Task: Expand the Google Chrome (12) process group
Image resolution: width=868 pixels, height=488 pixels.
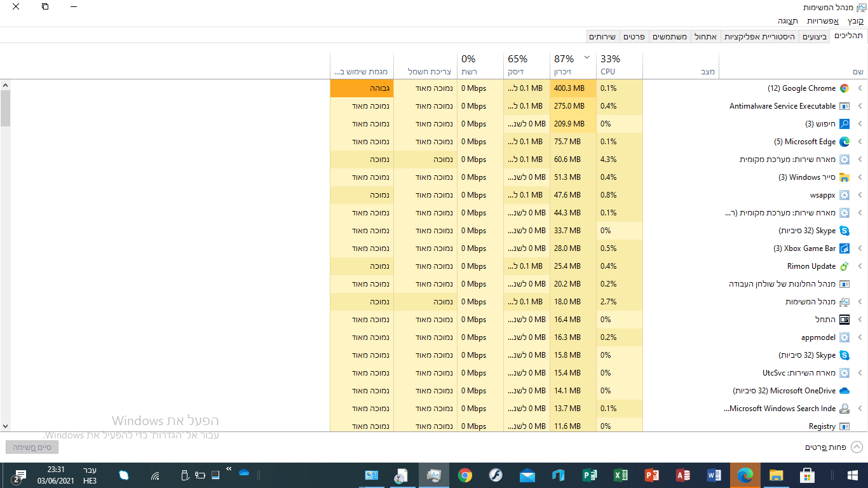Action: [x=860, y=88]
